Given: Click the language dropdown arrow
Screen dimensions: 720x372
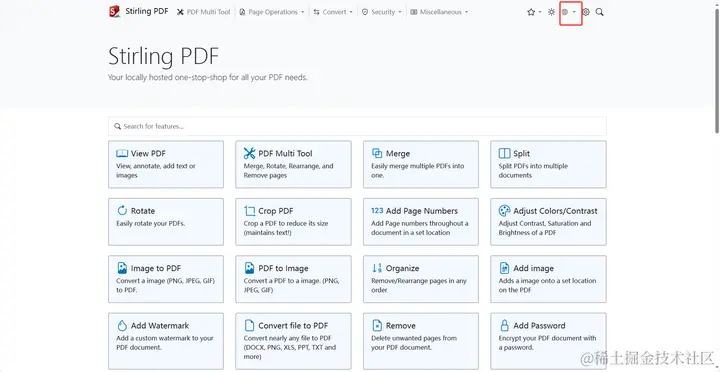Looking at the screenshot, I should point(574,12).
